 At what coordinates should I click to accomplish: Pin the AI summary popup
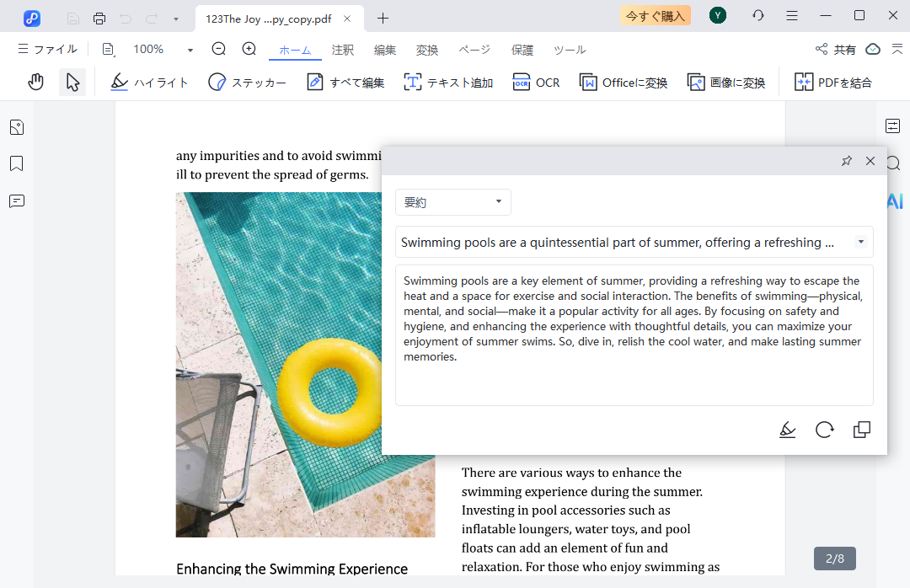847,161
